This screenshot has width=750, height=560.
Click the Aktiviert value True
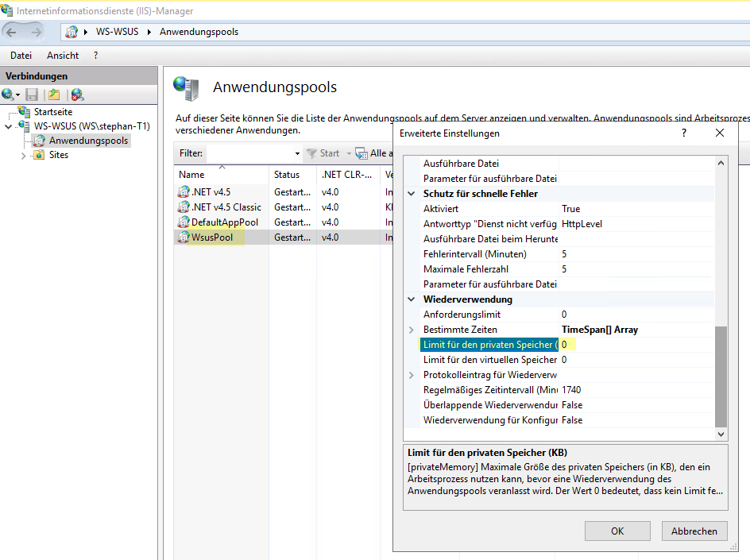click(x=570, y=209)
